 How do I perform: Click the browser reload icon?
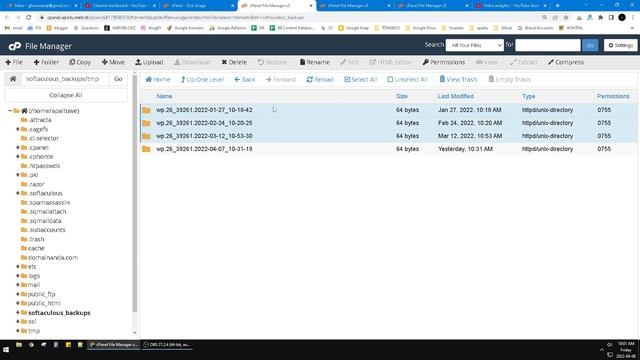(x=29, y=18)
